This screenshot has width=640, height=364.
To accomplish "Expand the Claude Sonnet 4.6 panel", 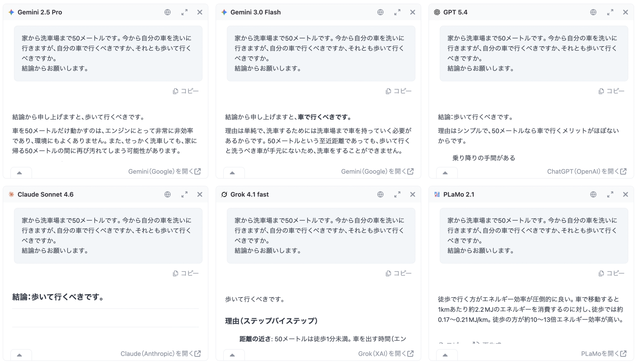I will pos(184,194).
